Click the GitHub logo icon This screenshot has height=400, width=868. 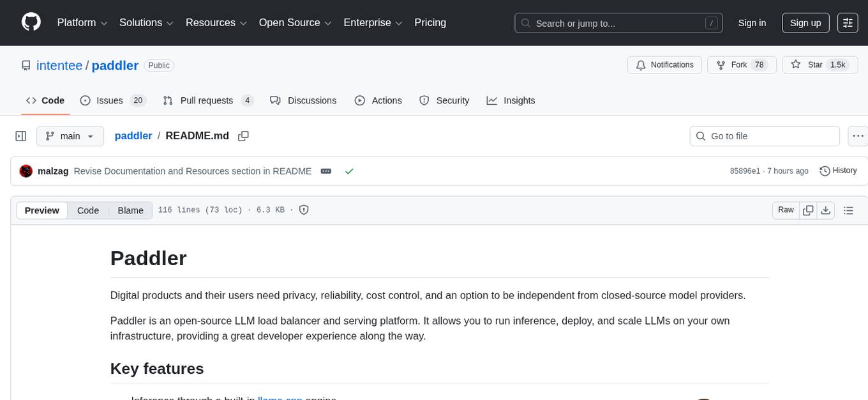tap(31, 22)
